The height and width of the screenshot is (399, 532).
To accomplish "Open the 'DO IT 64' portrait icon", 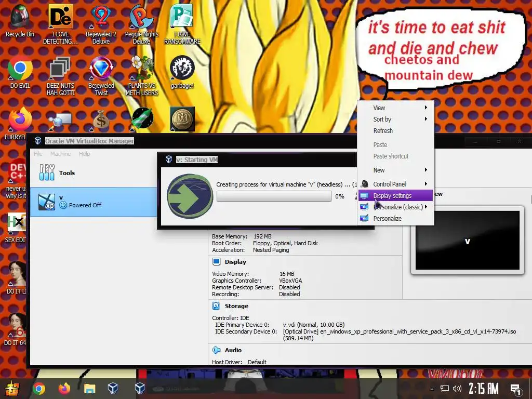I will (x=17, y=325).
